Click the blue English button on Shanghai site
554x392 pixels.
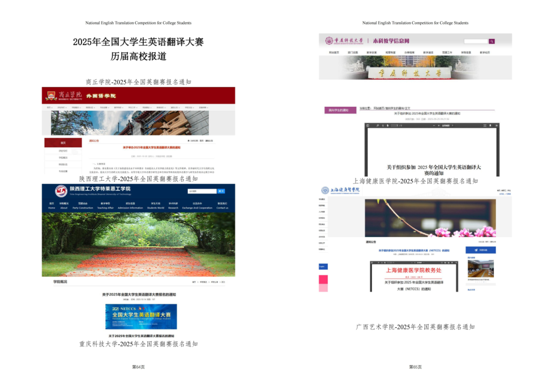323,266
